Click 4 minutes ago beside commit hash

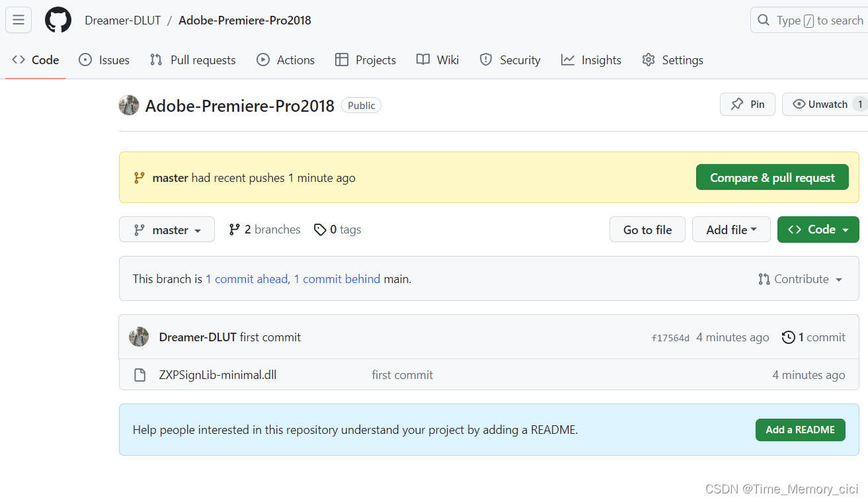coord(732,337)
